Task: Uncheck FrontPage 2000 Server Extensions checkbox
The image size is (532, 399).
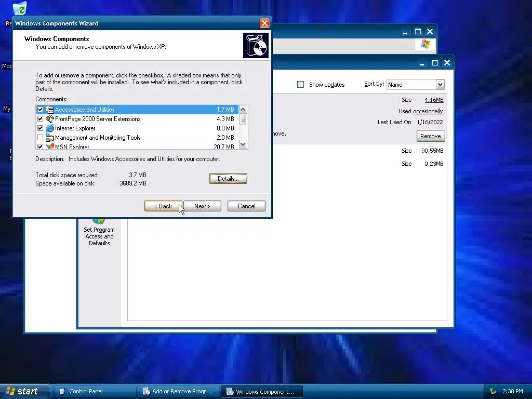Action: tap(41, 119)
